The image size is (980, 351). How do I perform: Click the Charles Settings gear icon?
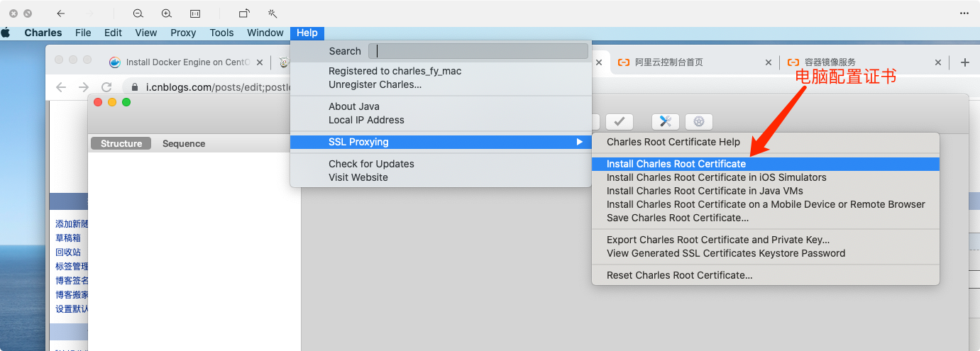tap(699, 121)
